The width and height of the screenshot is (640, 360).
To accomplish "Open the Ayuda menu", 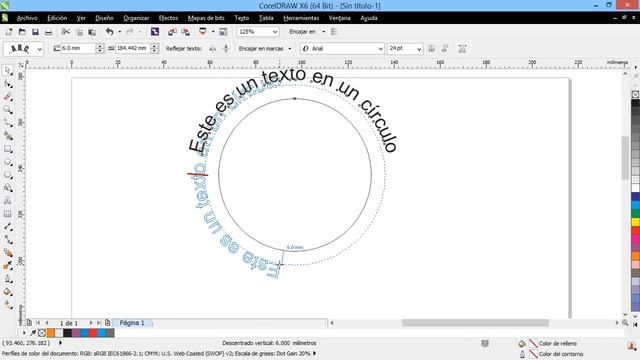I will coord(369,18).
